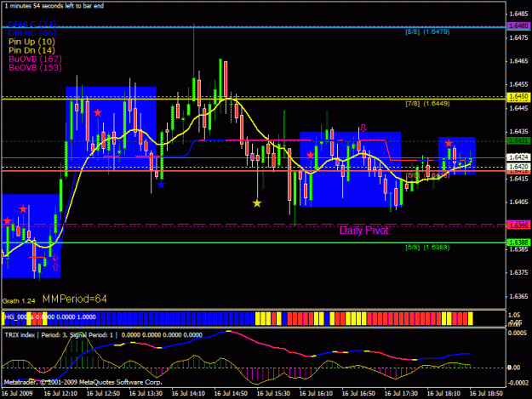The image size is (532, 399).
Task: Click the 16 Jul 17:30 time label
Action: [401, 394]
